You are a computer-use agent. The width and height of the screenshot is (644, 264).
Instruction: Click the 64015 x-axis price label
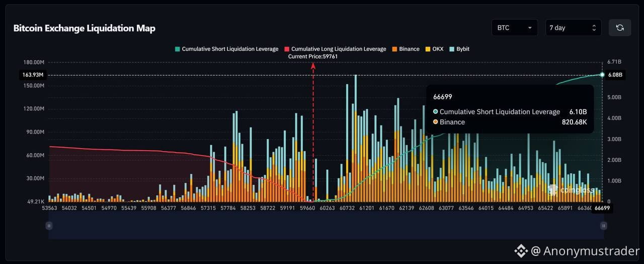coord(486,208)
